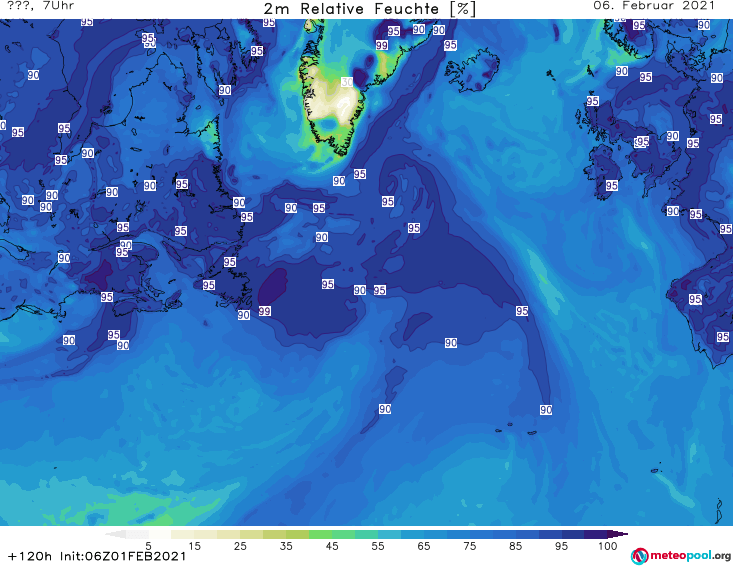The width and height of the screenshot is (733, 566).
Task: Click the cream-colored legend swatch left of 15
Action: point(183,534)
